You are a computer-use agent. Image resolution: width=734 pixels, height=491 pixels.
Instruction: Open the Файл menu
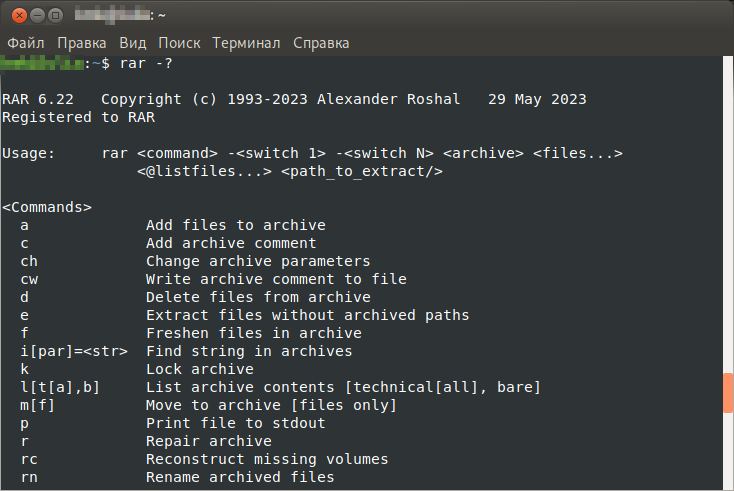[26, 43]
